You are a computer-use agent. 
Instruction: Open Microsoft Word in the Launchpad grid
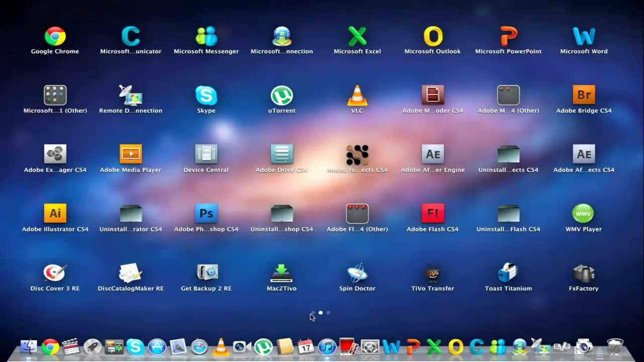click(x=584, y=36)
